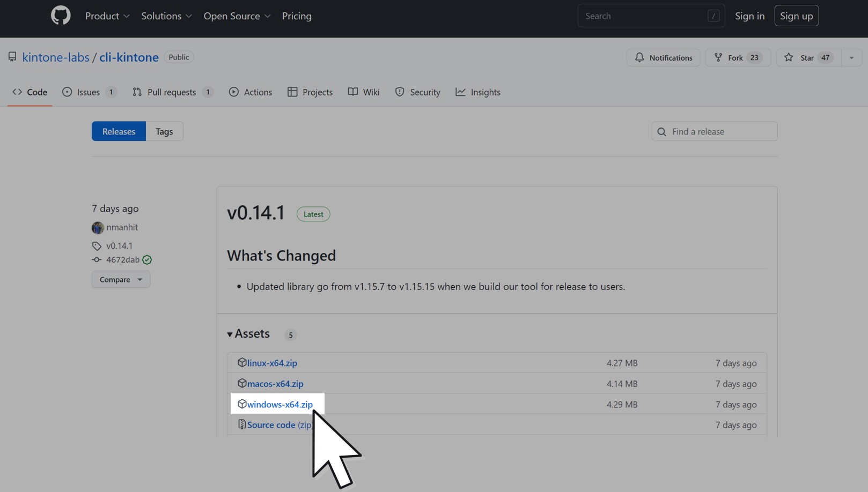The height and width of the screenshot is (492, 868).
Task: Download windows-x64.zip asset
Action: coord(279,404)
